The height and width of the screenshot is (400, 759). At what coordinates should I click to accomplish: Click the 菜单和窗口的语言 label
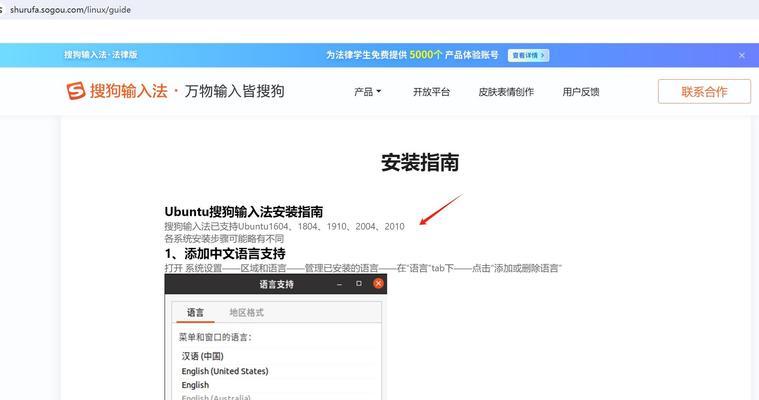coord(215,337)
